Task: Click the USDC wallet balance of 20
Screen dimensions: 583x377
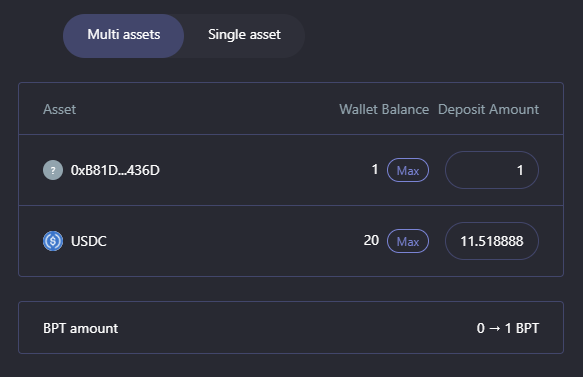Action: [x=371, y=241]
